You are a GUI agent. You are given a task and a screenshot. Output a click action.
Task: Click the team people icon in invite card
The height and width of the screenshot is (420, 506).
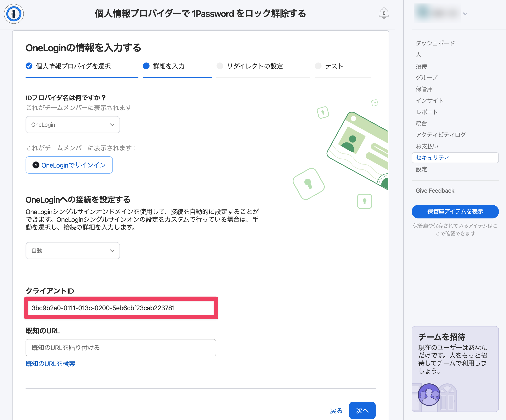click(x=429, y=395)
